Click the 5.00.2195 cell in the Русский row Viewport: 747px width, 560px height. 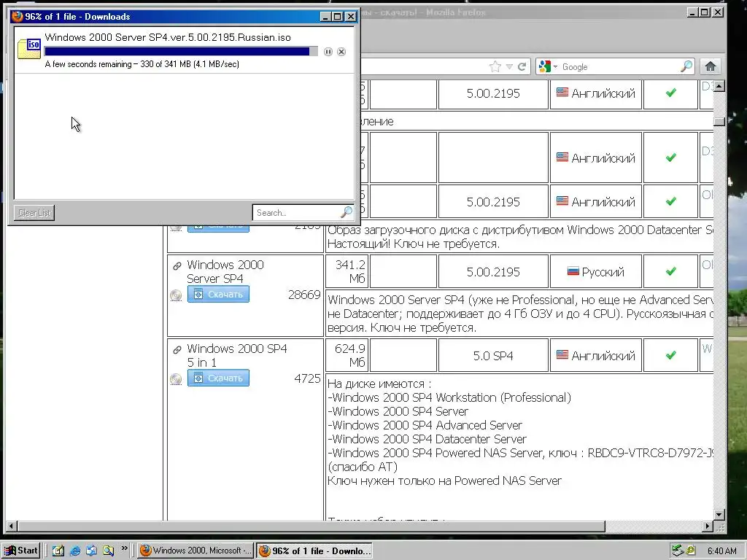493,272
